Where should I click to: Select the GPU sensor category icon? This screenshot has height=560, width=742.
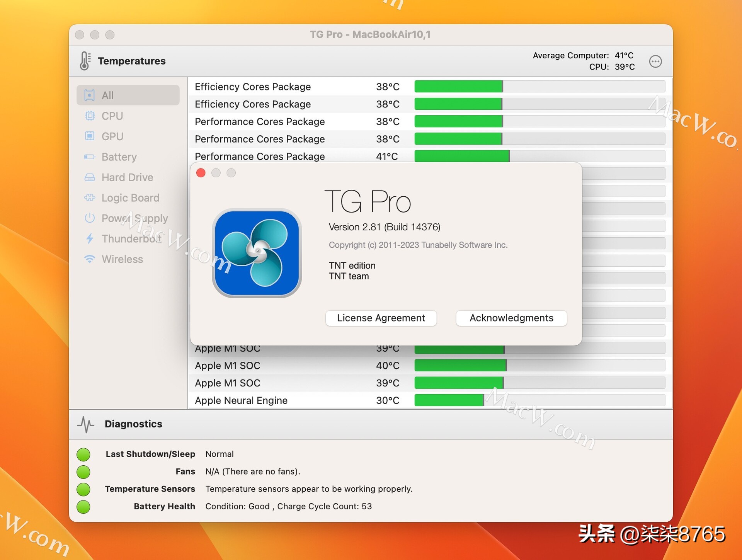click(90, 136)
